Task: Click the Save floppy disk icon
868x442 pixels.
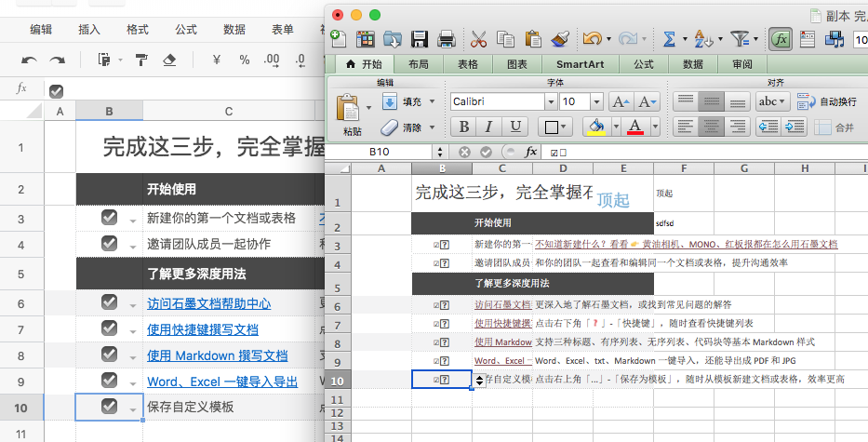Action: click(420, 39)
